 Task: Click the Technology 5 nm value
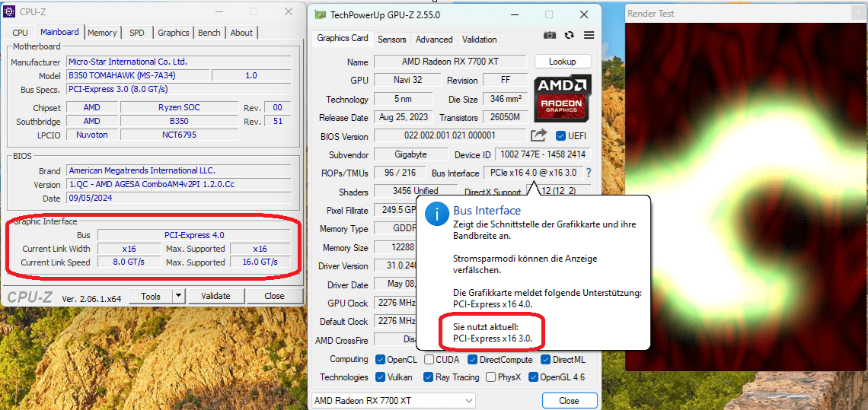click(x=404, y=99)
